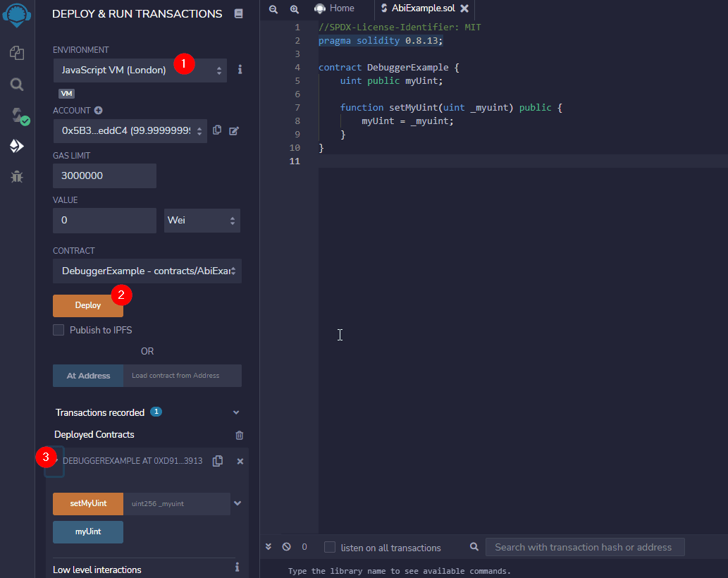Click the Low level interactions heading
Viewport: 728px width, 578px height.
(x=97, y=570)
